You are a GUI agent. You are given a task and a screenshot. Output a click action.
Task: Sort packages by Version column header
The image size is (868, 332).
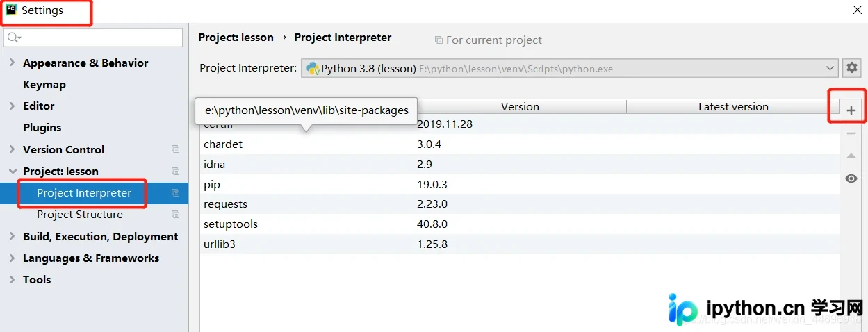(x=520, y=106)
